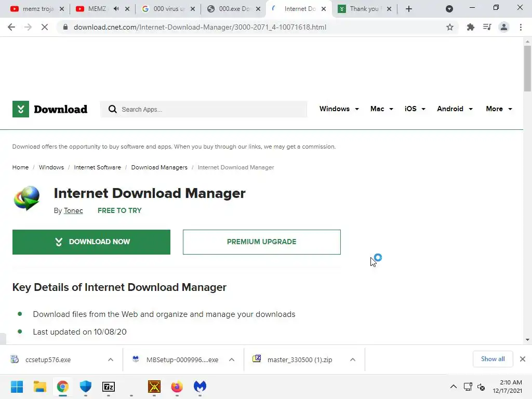The image size is (532, 399).
Task: Open File Explorer from the taskbar
Action: 39,387
